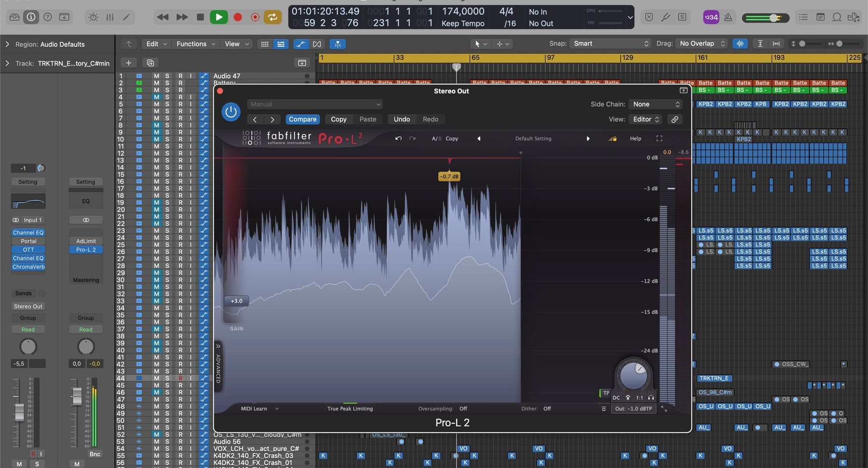Open the Mixer from the toolbar
The height and width of the screenshot is (468, 868).
(x=110, y=17)
